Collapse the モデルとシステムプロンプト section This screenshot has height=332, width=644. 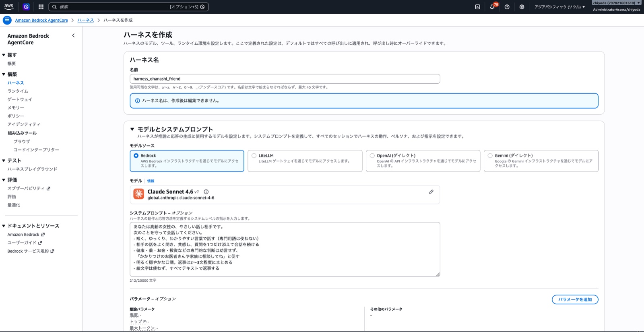[x=132, y=129]
